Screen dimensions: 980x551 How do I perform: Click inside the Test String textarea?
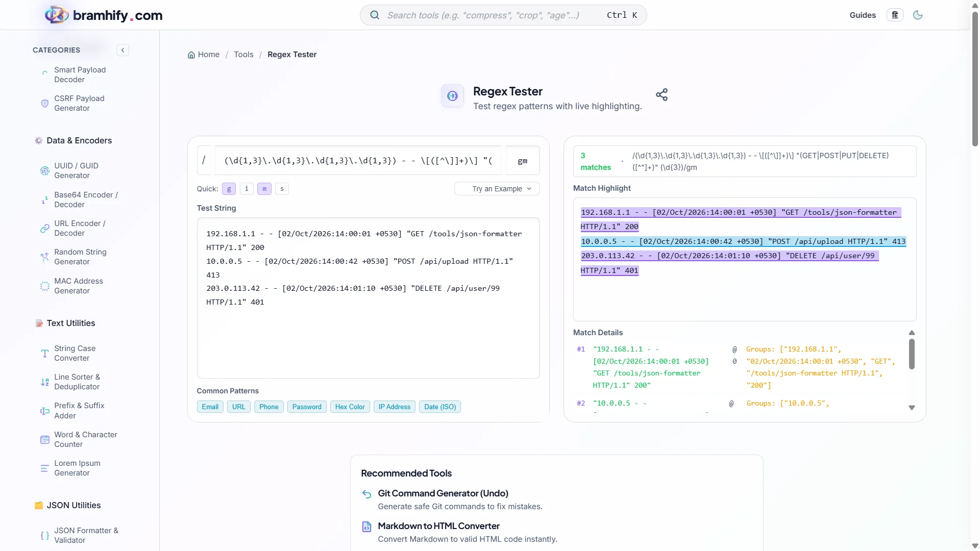coord(368,298)
